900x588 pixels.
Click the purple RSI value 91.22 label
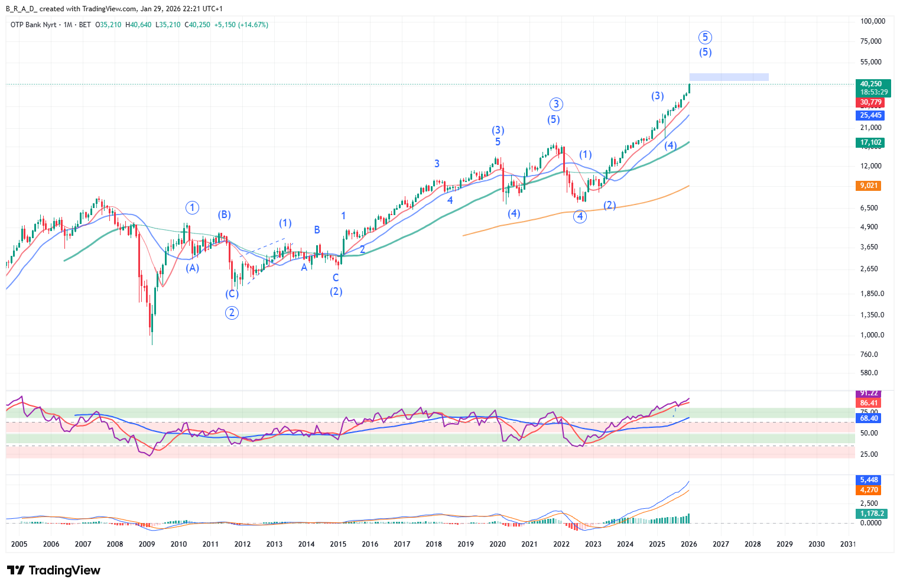(x=869, y=393)
